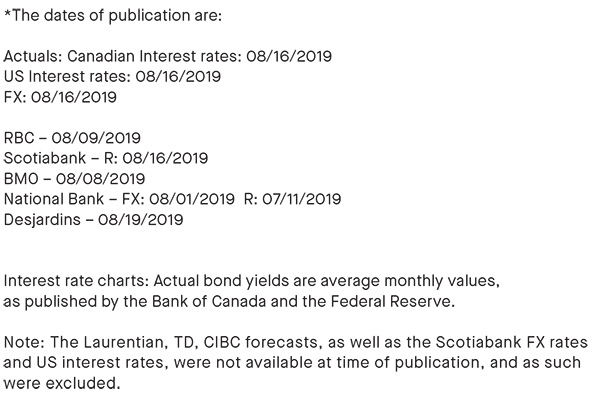Select the BMO – 08/08/2019 entry
Screen dimensions: 600x401
point(74,179)
